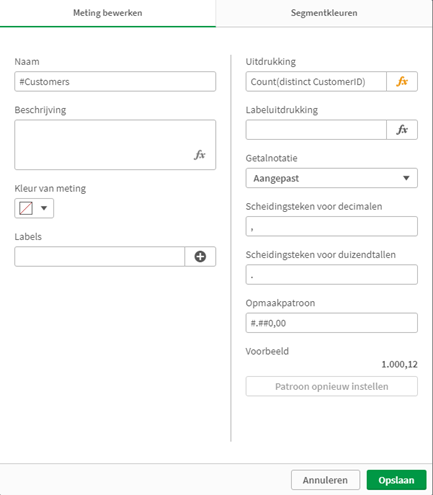Screen dimensions: 433x495
Task: Switch to the Segmentkleuren tab
Action: tap(324, 13)
